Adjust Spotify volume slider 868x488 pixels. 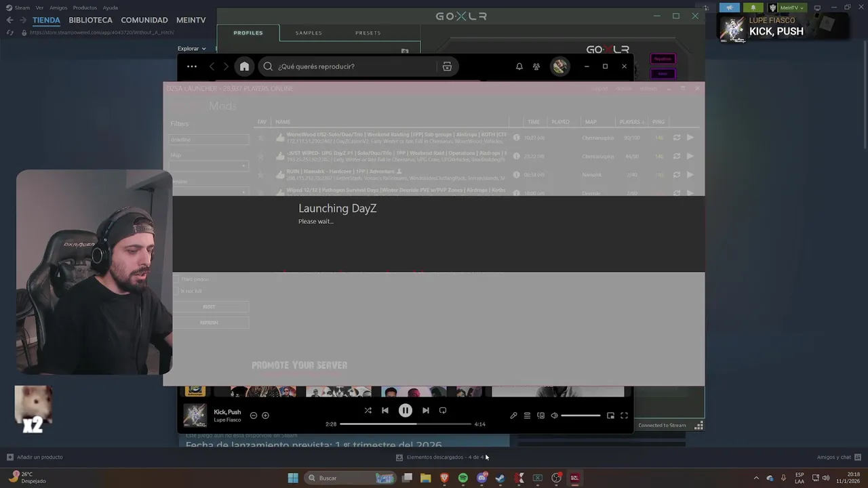pos(580,415)
